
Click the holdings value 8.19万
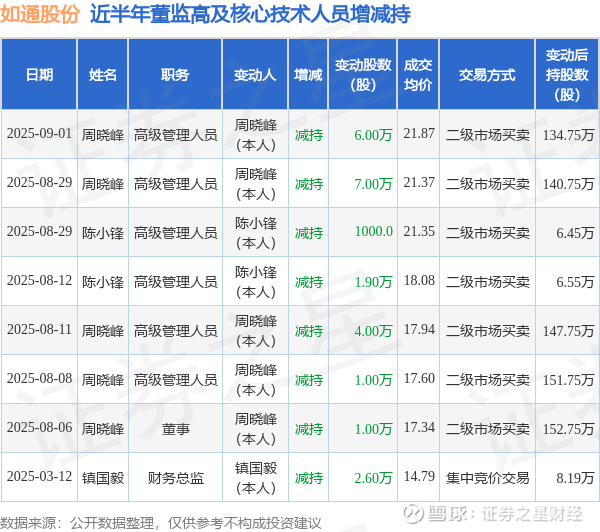coord(575,478)
